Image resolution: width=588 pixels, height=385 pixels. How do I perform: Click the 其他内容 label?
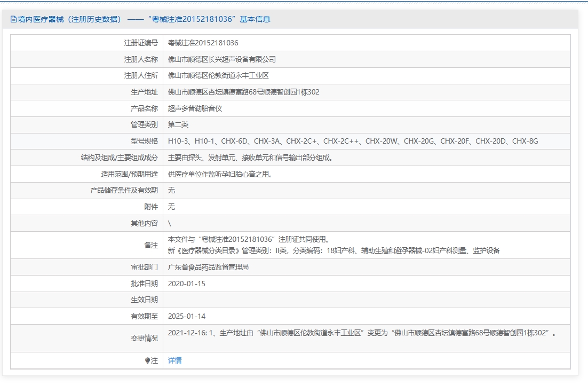pyautogui.click(x=145, y=223)
